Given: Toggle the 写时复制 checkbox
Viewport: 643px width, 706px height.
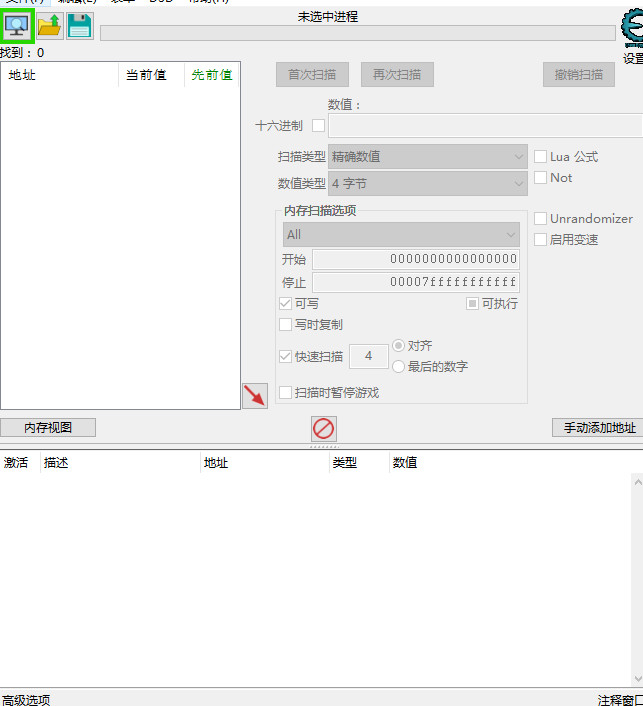Looking at the screenshot, I should click(286, 325).
